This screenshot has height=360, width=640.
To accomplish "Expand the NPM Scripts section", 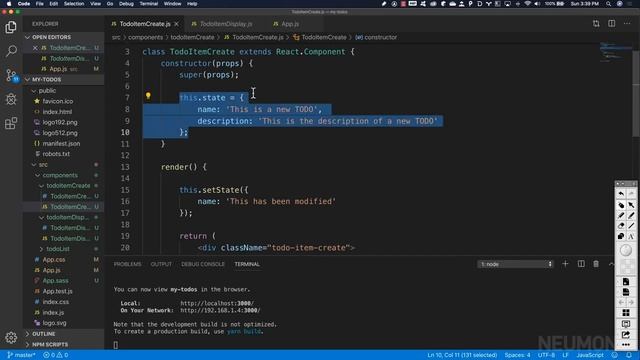I will [x=27, y=344].
